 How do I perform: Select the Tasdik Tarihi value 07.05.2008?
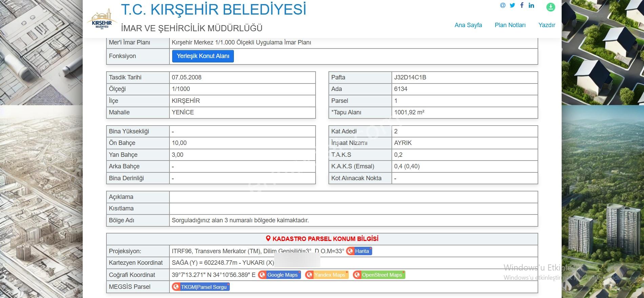coord(186,77)
